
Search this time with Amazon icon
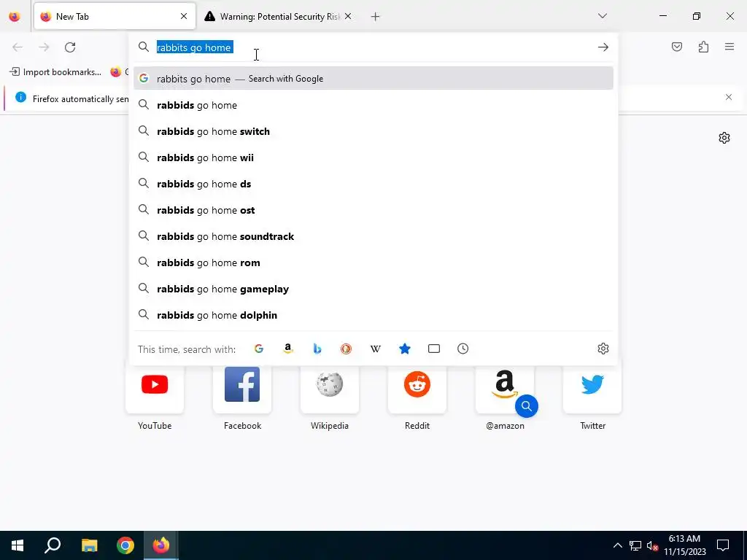pyautogui.click(x=287, y=349)
